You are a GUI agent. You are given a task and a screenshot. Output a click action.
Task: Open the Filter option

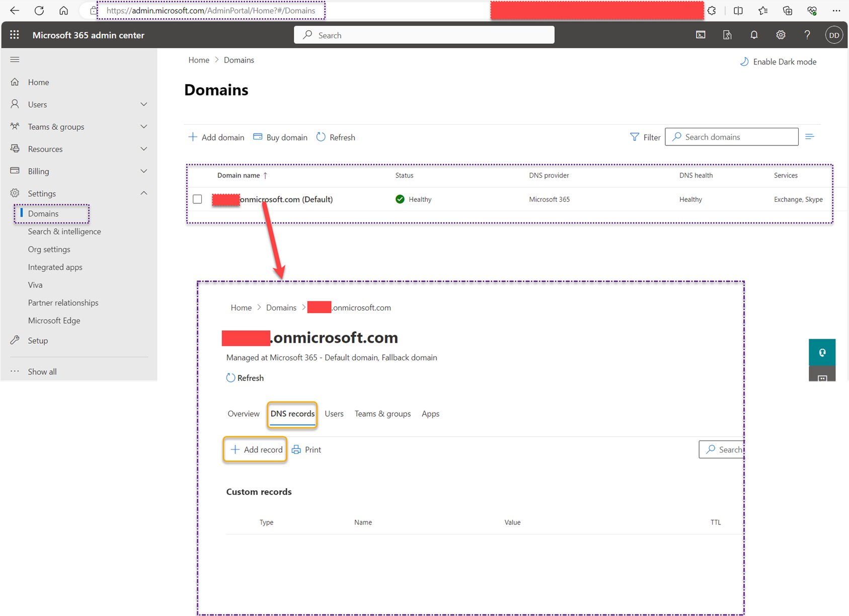[x=645, y=137]
